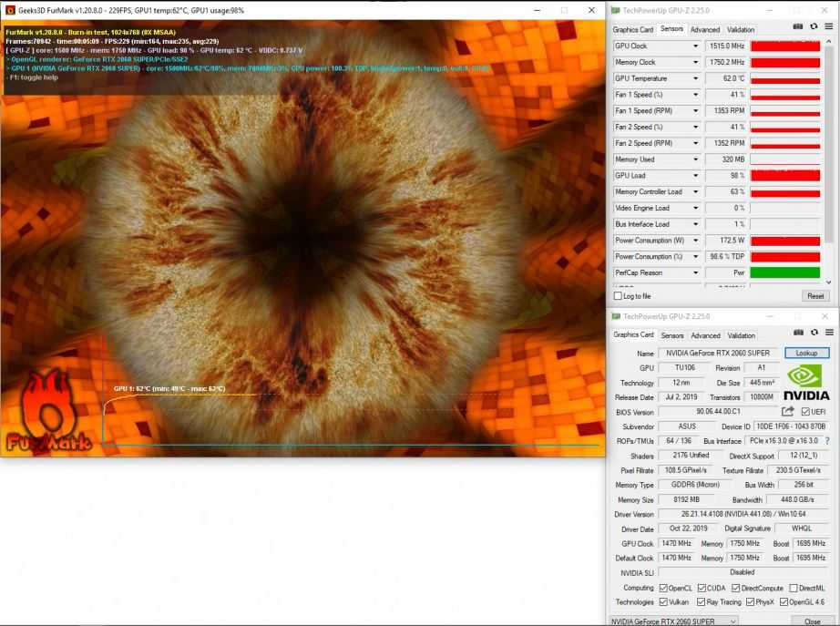The height and width of the screenshot is (626, 840).
Task: Switch to the Advanced tab next to the active Sensors tab
Action: (x=704, y=29)
